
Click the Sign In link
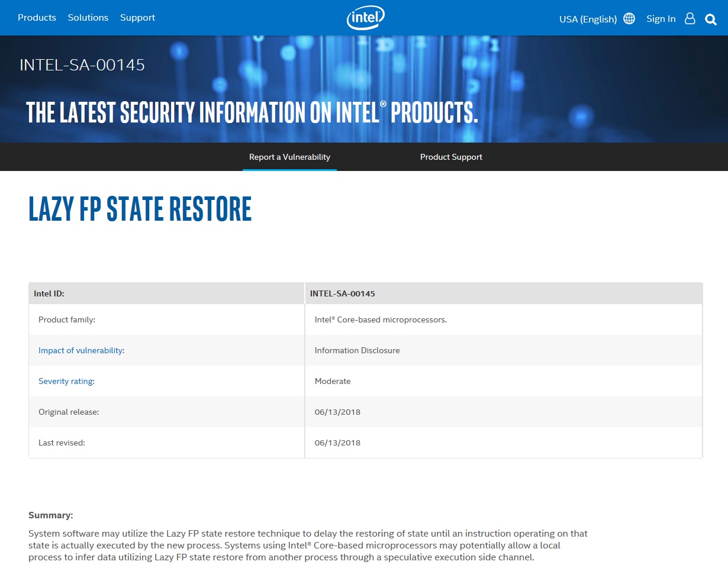661,18
